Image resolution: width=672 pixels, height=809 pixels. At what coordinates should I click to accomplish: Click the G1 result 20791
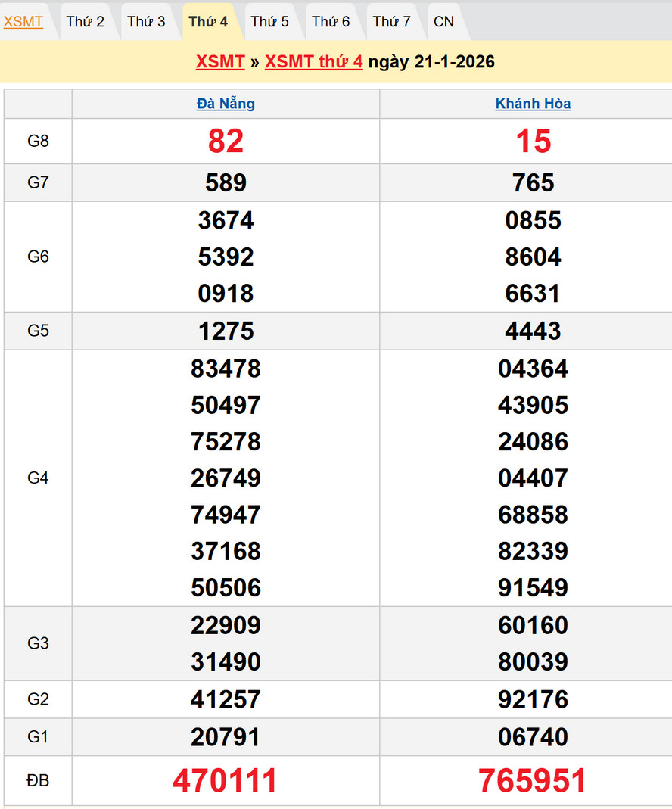226,736
